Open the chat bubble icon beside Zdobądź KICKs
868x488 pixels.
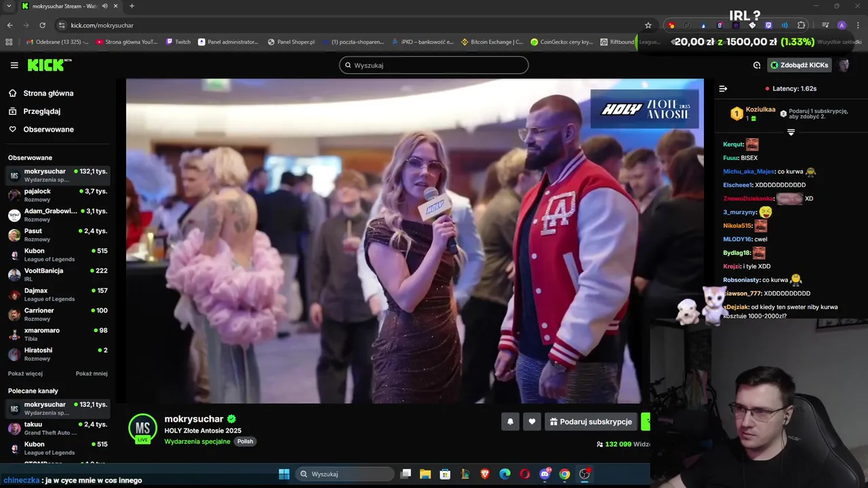click(x=757, y=65)
